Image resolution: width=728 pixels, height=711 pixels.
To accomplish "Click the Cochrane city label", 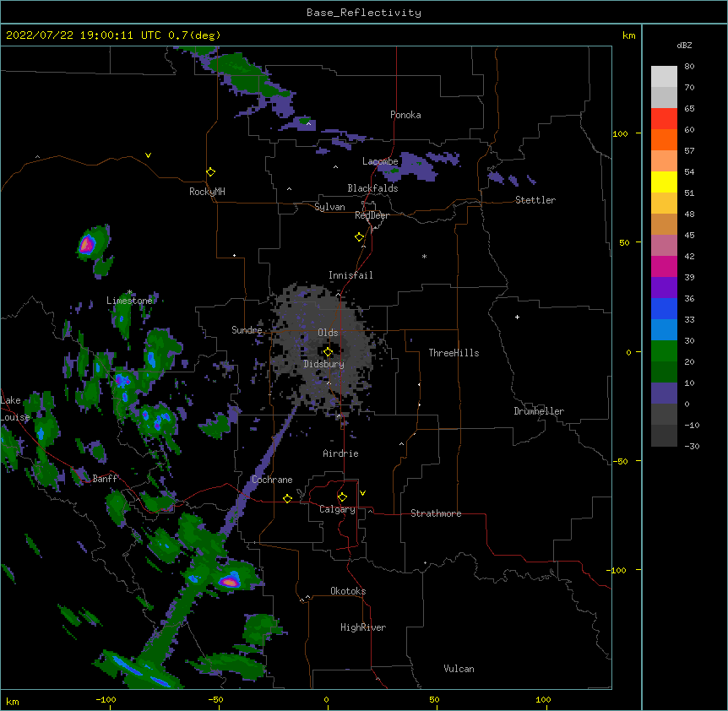I will pos(272,480).
